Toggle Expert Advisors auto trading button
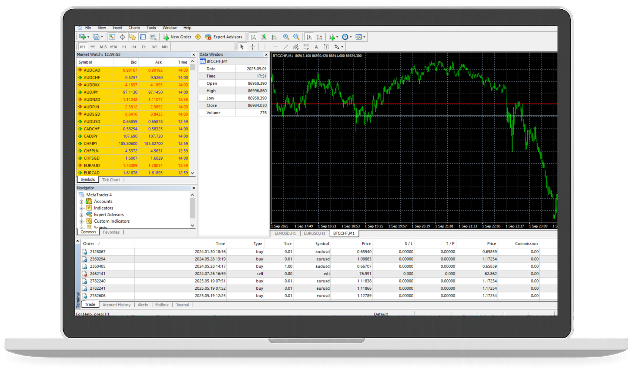This screenshot has width=628, height=391. coord(223,37)
